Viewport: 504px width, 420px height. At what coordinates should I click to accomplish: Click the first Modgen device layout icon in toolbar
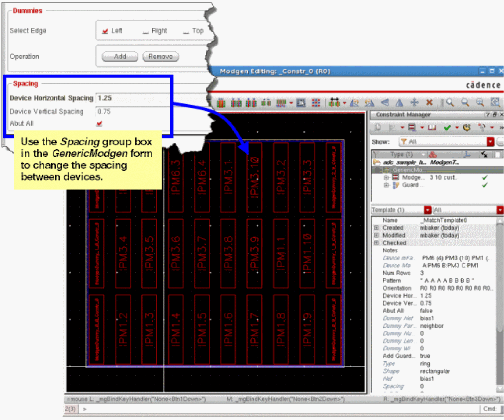pos(221,103)
